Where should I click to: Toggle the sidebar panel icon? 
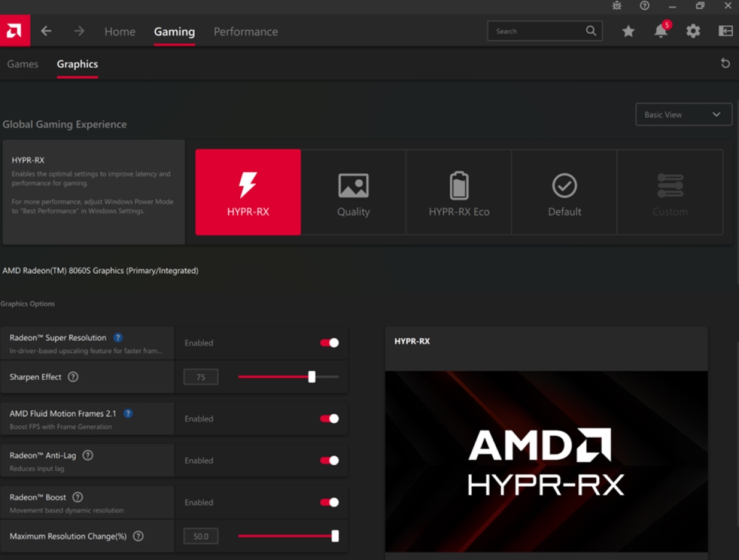pyautogui.click(x=725, y=31)
